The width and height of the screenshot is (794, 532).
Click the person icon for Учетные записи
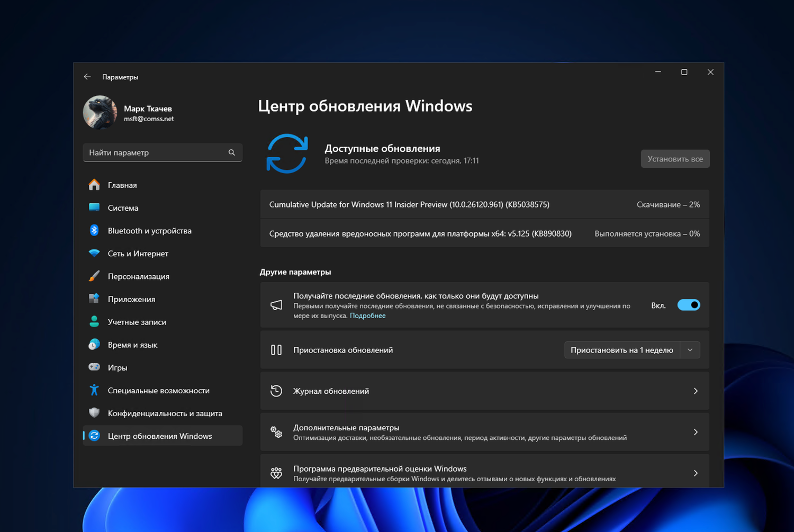[94, 321]
